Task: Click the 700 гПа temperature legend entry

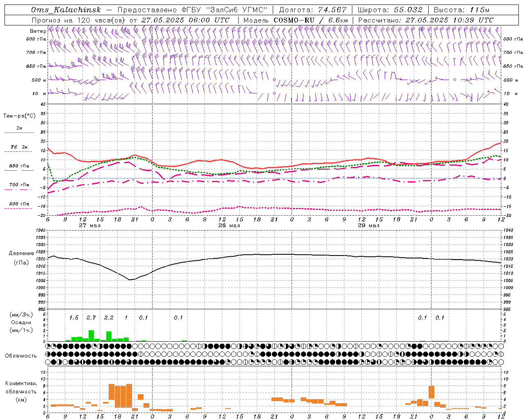Action: click(19, 185)
